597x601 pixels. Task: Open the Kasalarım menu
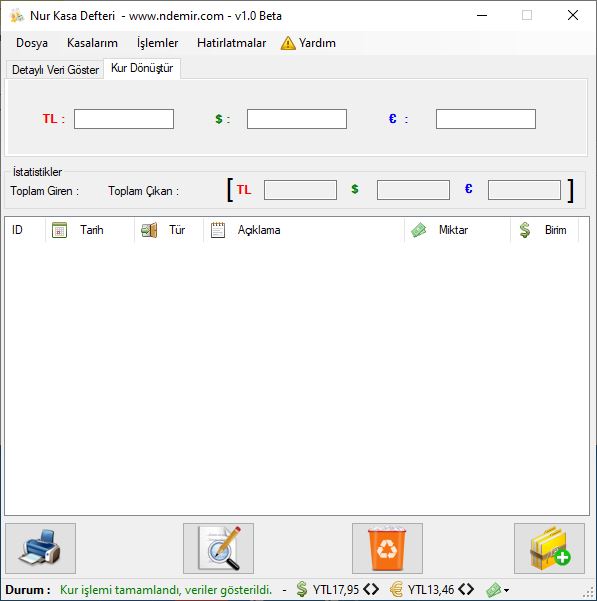(92, 43)
